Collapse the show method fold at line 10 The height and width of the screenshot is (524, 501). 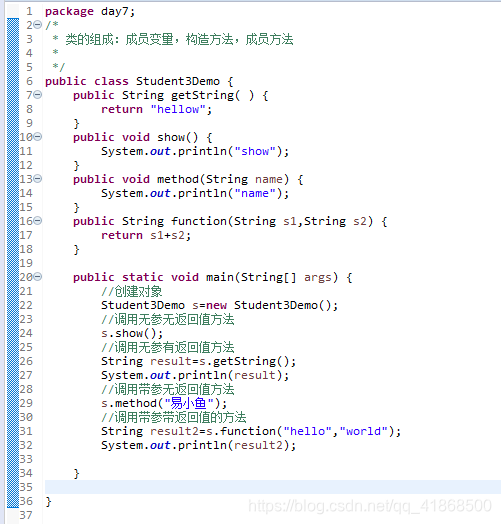click(x=38, y=137)
